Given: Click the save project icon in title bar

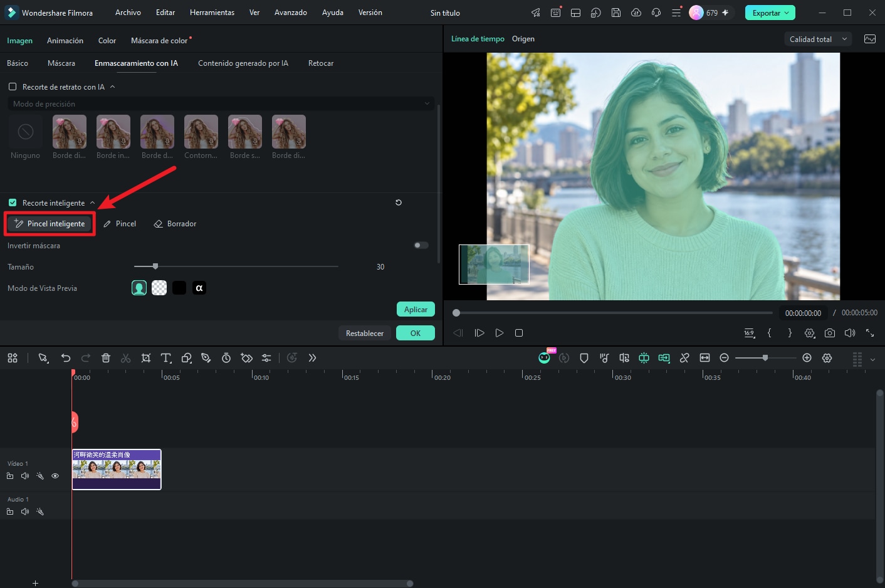Looking at the screenshot, I should (x=616, y=13).
